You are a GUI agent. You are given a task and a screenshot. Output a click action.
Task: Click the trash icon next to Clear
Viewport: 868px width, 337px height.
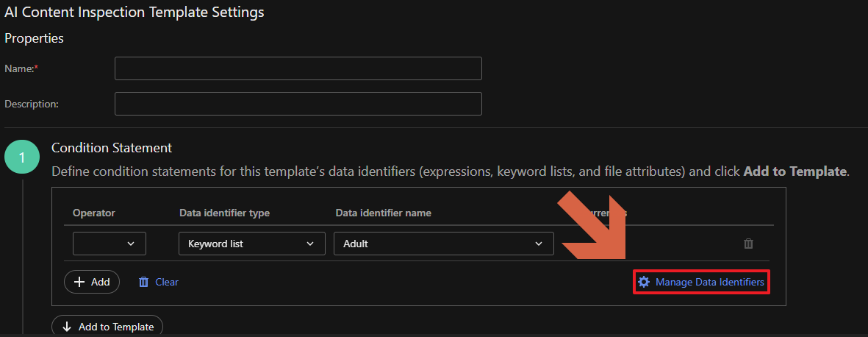(144, 282)
